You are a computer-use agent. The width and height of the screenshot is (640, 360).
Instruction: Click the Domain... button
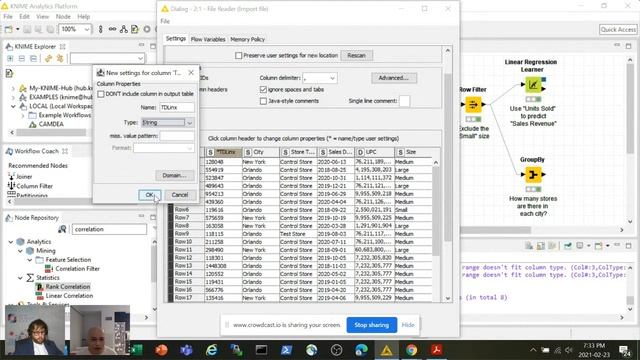point(174,176)
